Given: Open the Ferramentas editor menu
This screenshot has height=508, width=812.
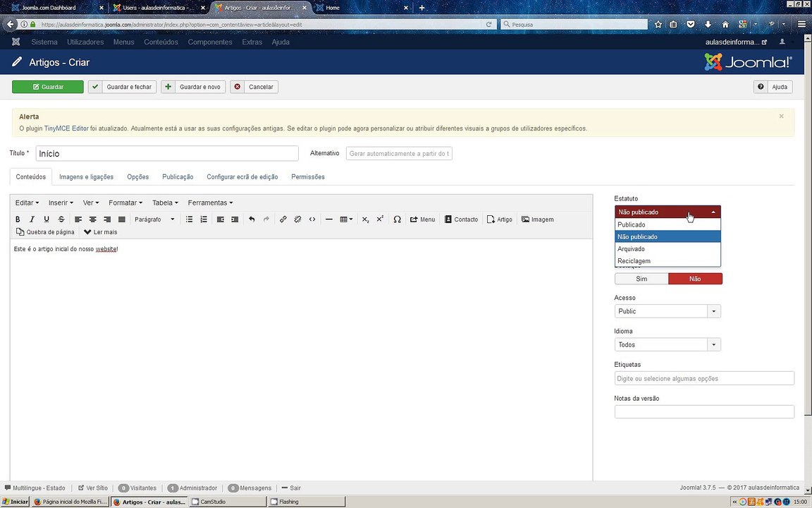Looking at the screenshot, I should (210, 202).
